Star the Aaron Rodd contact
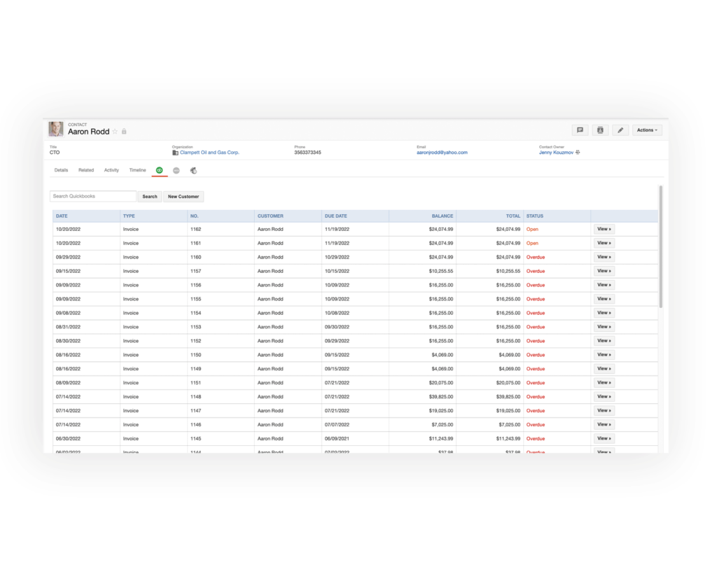The height and width of the screenshot is (588, 717). pos(115,131)
